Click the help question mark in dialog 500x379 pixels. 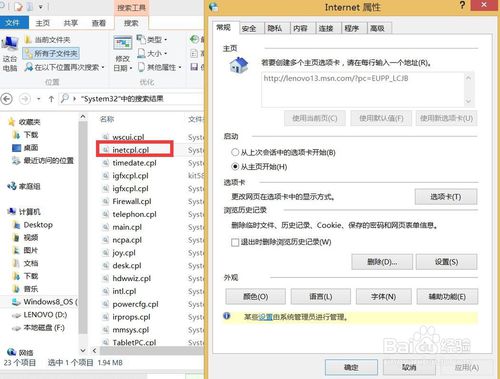tap(462, 5)
